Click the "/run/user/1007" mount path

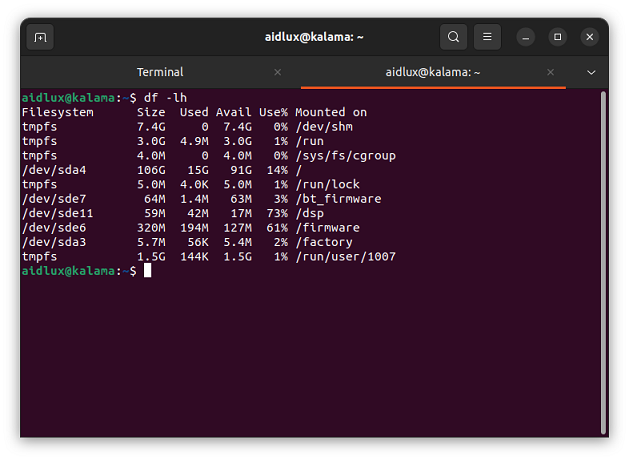(x=345, y=257)
